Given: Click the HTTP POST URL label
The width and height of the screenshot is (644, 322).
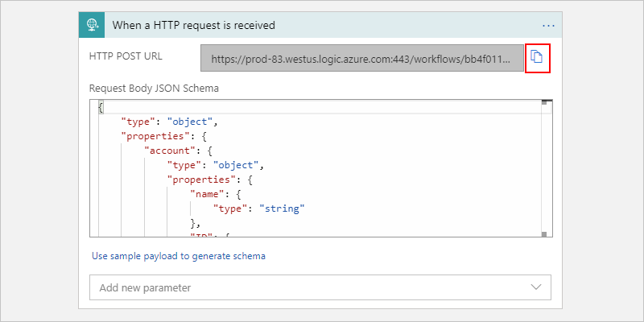Looking at the screenshot, I should [126, 58].
